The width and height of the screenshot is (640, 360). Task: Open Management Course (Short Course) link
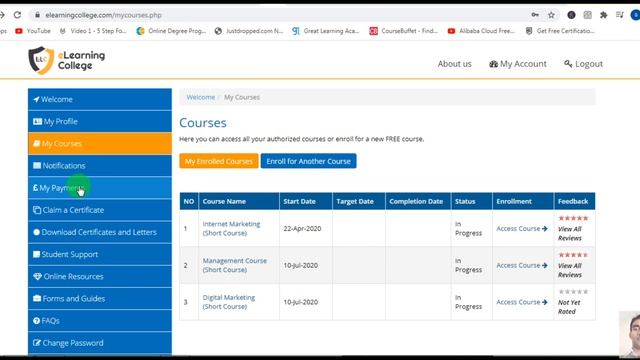(235, 265)
